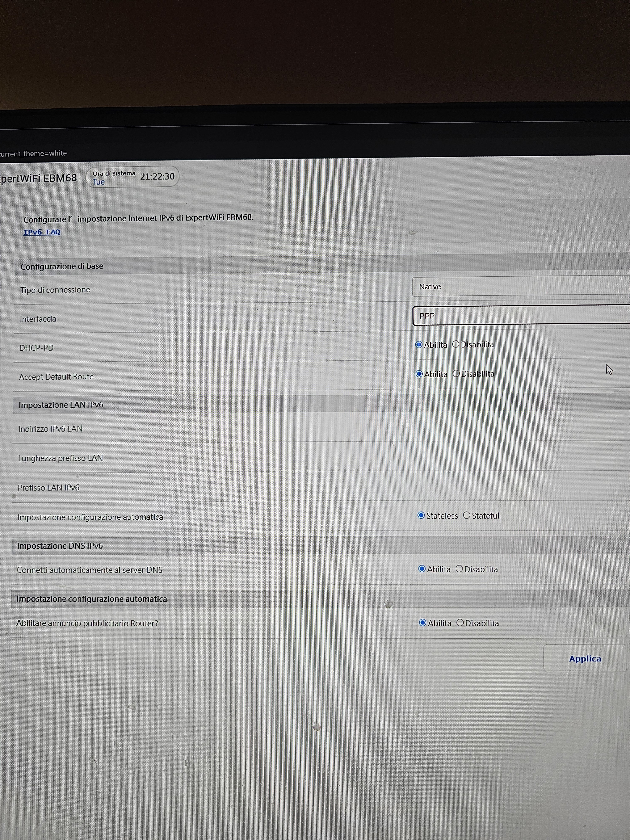Click the URL text current_theme=white

coord(33,154)
